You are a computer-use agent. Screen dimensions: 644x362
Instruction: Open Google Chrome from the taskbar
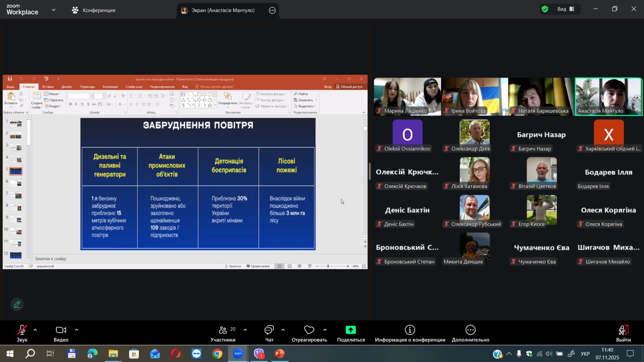[x=217, y=354]
